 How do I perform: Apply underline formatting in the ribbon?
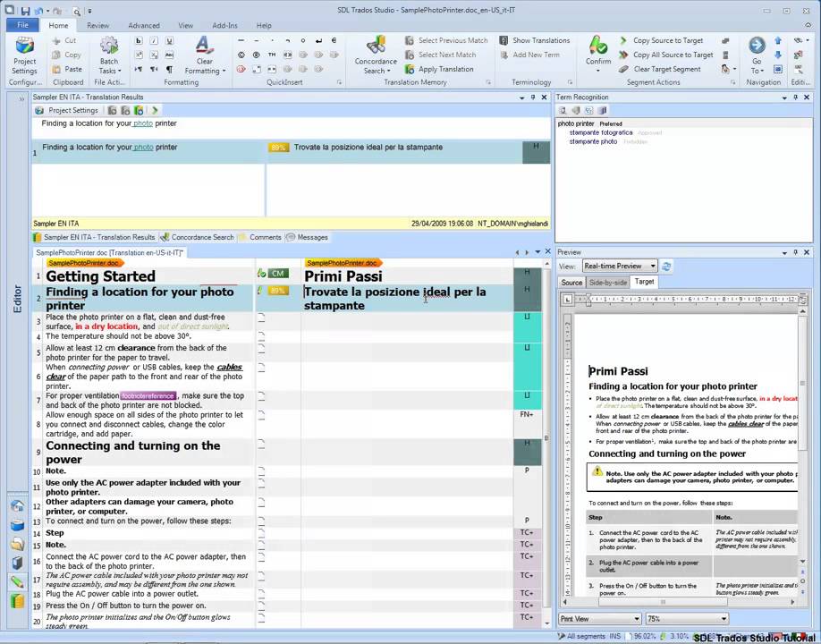click(169, 40)
